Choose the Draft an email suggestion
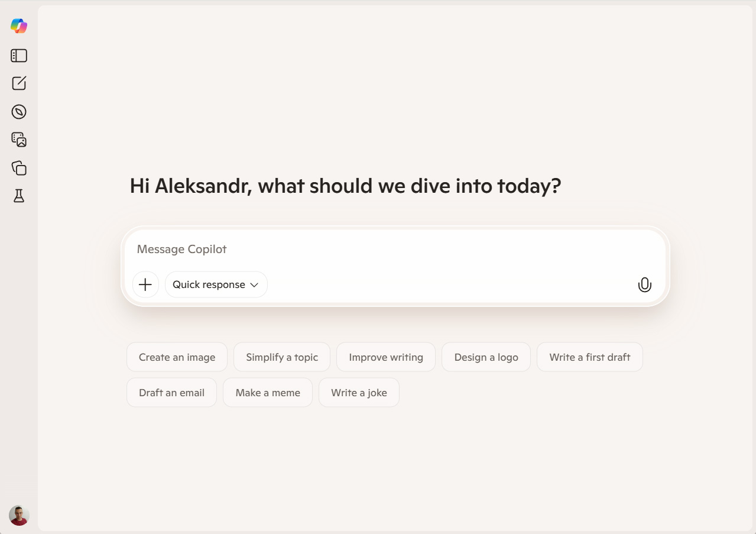This screenshot has width=756, height=534. point(171,393)
